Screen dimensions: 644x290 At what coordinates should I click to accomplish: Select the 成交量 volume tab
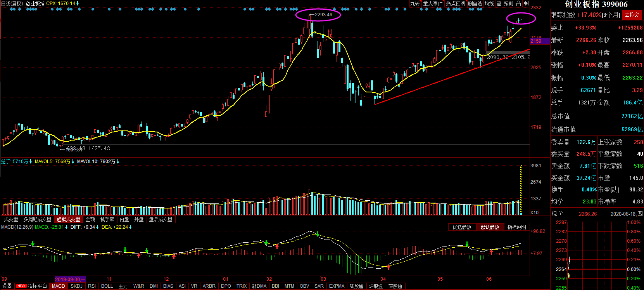(11, 220)
